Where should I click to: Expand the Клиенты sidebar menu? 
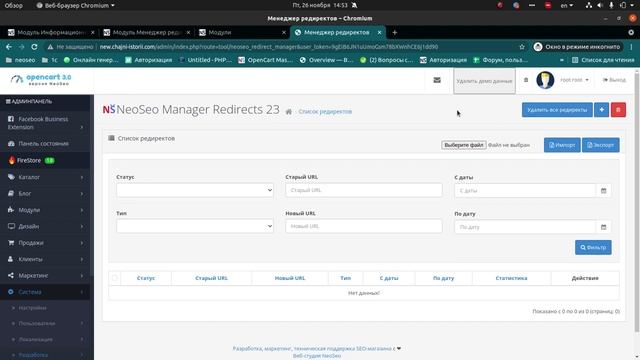pyautogui.click(x=45, y=259)
